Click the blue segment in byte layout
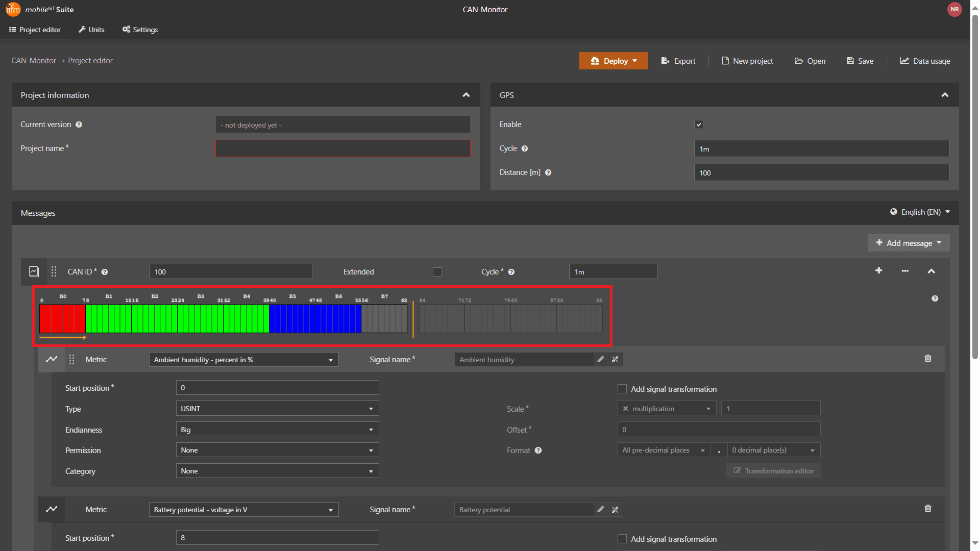The image size is (980, 551). pyautogui.click(x=315, y=319)
